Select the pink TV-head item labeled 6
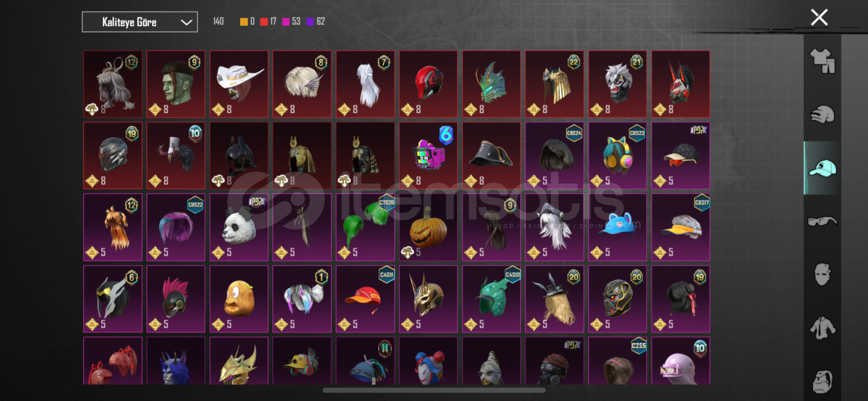The width and height of the screenshot is (868, 401). (428, 156)
